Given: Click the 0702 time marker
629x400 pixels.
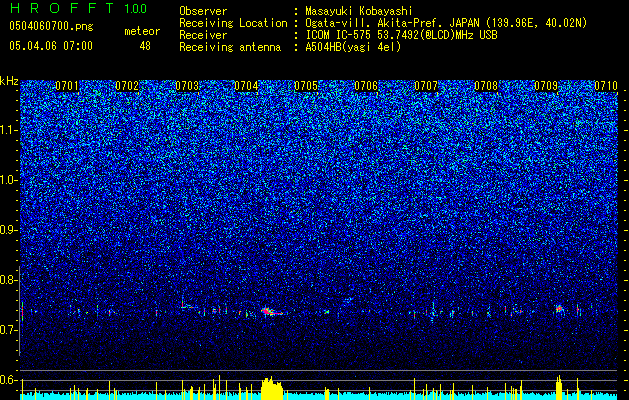Looking at the screenshot, I should (127, 86).
